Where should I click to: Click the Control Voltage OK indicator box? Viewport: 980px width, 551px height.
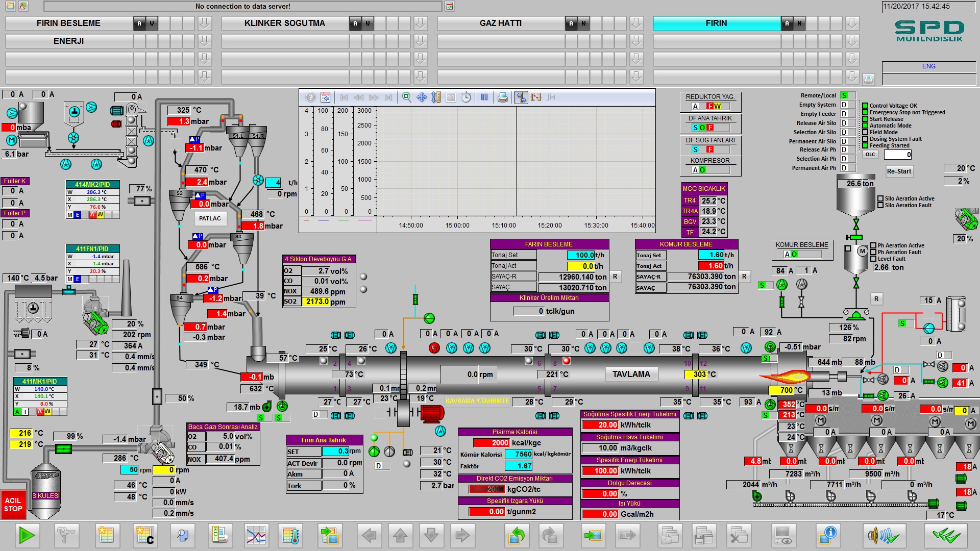point(865,106)
